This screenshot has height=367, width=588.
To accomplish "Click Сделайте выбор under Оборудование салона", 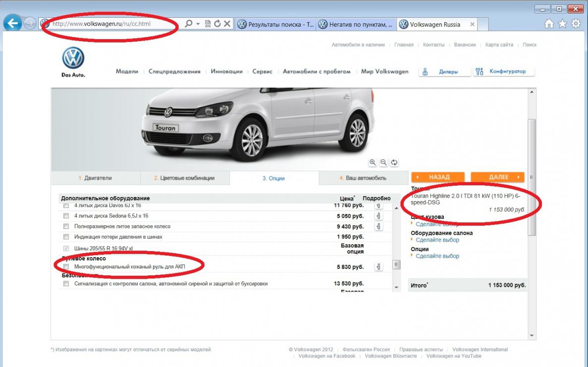I will click(x=437, y=240).
